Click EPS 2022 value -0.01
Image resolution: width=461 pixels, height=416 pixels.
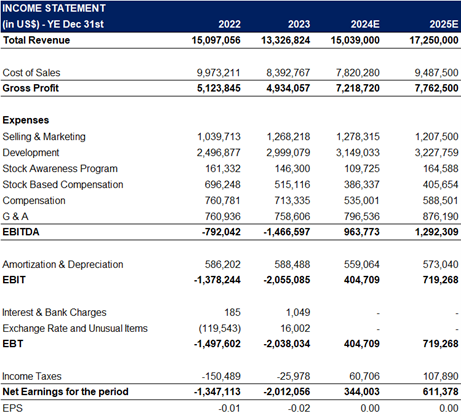229,408
